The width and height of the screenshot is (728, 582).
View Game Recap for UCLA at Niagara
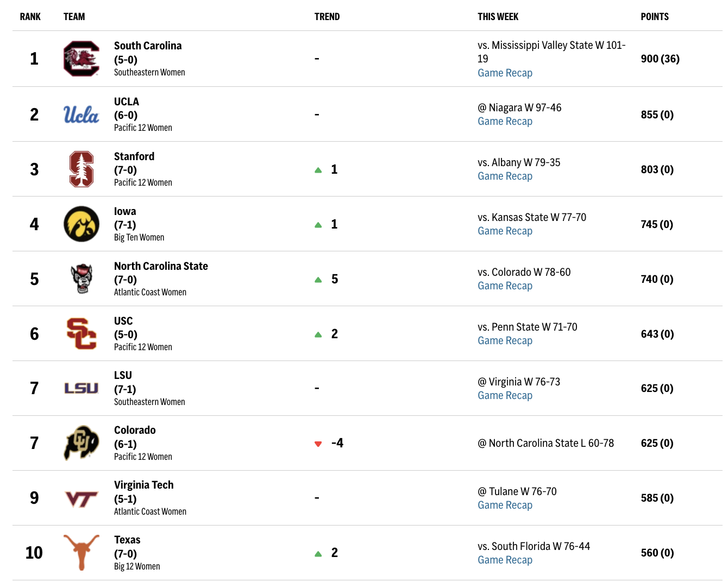(x=505, y=122)
